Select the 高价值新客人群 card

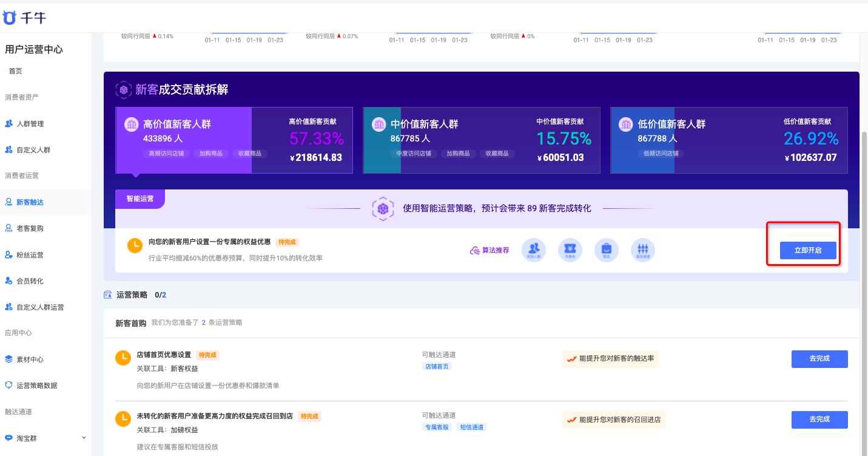coord(234,140)
